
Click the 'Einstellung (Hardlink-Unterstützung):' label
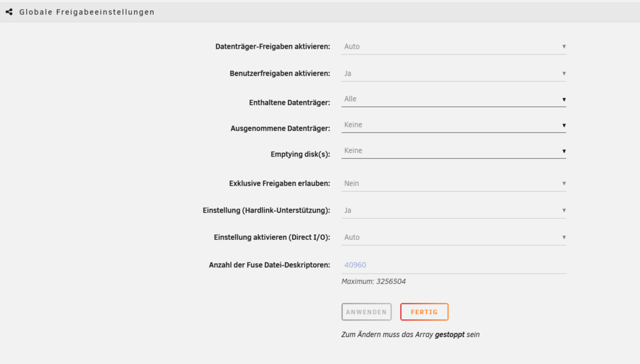[x=266, y=210]
